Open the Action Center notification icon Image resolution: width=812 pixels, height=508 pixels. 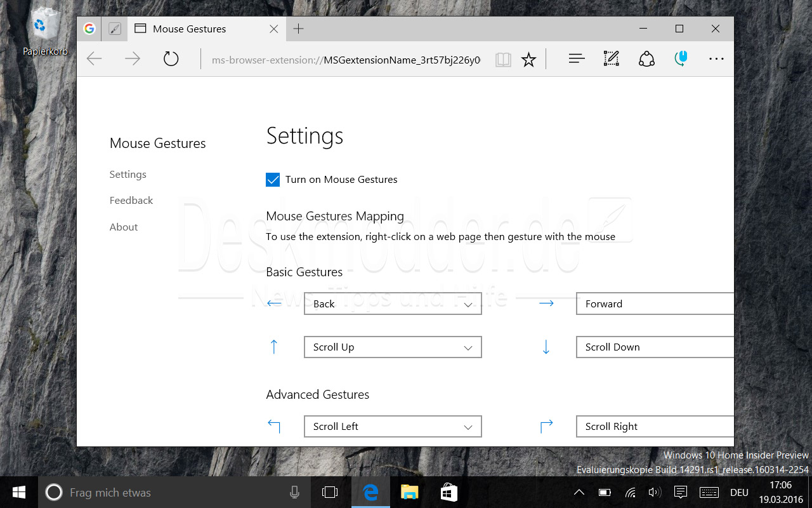(x=681, y=492)
